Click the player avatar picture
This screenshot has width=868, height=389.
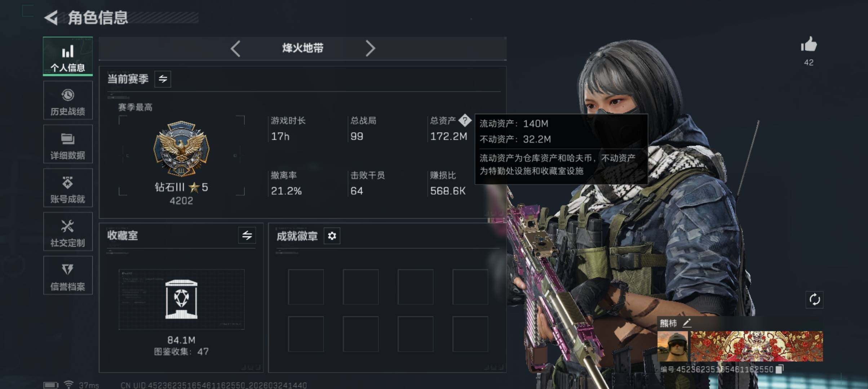[672, 346]
